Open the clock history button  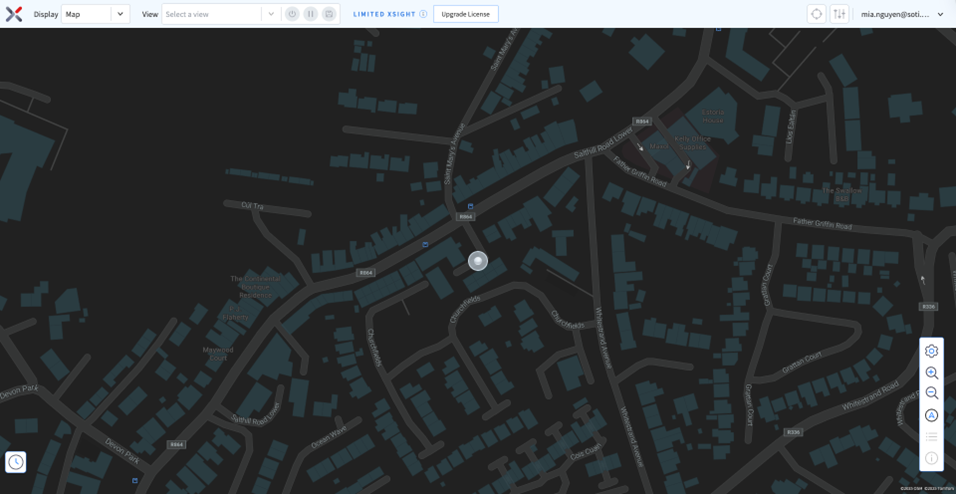16,461
